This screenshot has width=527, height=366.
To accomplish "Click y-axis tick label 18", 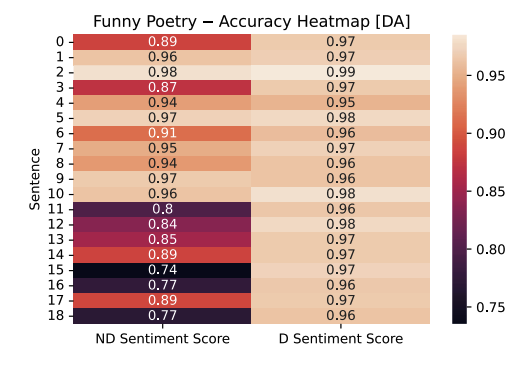I will (55, 316).
